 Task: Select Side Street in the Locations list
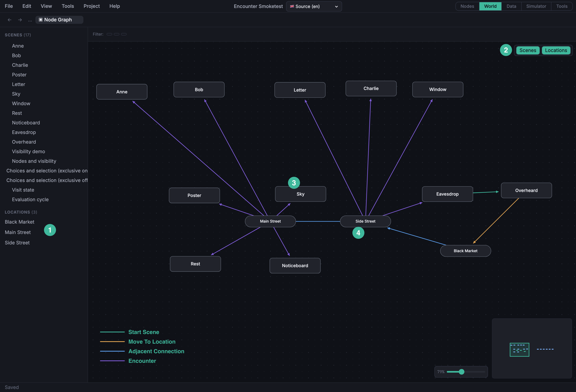[17, 243]
